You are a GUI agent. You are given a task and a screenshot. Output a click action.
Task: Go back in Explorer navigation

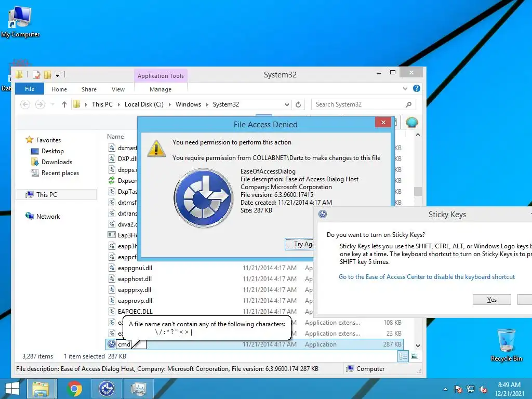tap(25, 104)
